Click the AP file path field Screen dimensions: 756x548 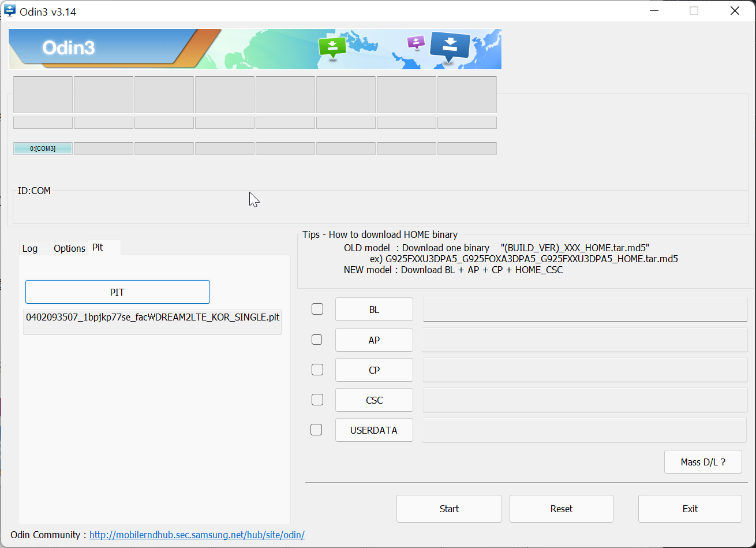coord(585,340)
